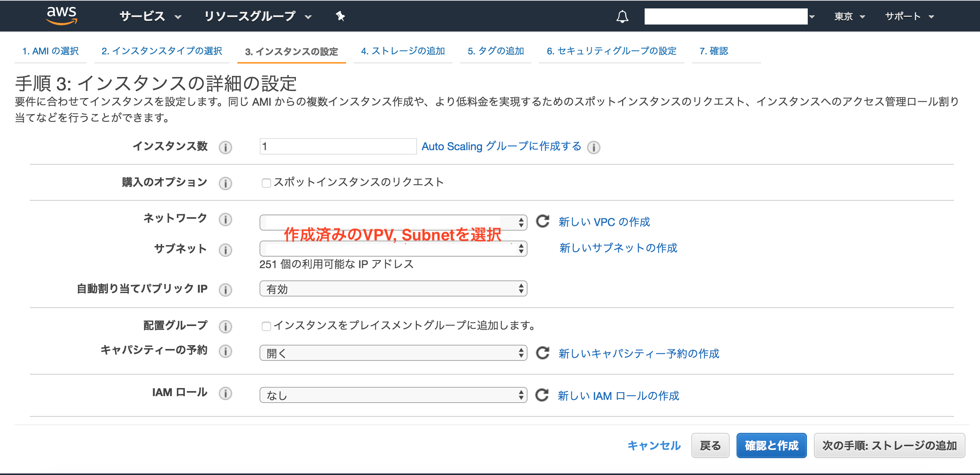
Task: Click the インスタンス数 input field
Action: point(338,146)
